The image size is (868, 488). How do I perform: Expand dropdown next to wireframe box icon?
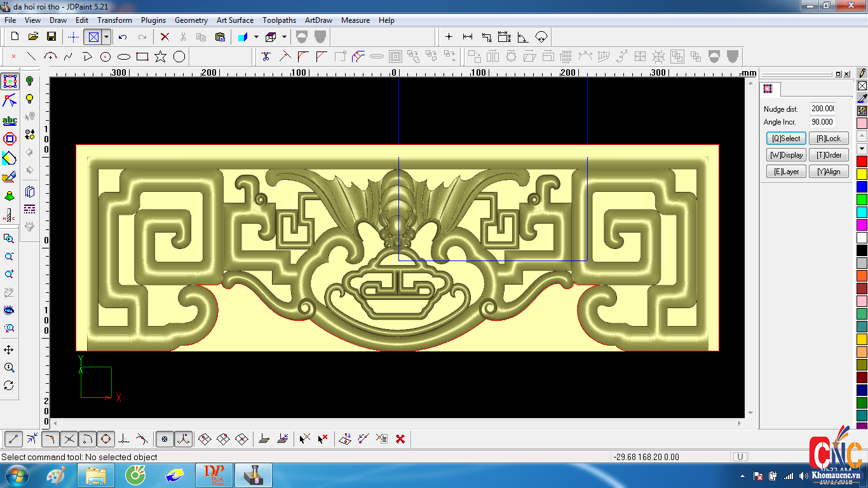284,37
